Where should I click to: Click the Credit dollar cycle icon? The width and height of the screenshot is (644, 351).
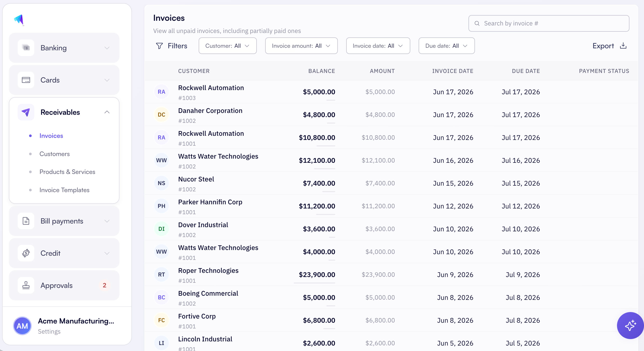(x=26, y=253)
